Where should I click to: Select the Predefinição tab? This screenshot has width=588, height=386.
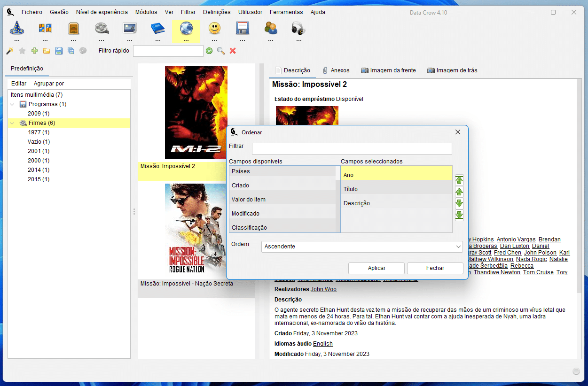[x=27, y=69]
